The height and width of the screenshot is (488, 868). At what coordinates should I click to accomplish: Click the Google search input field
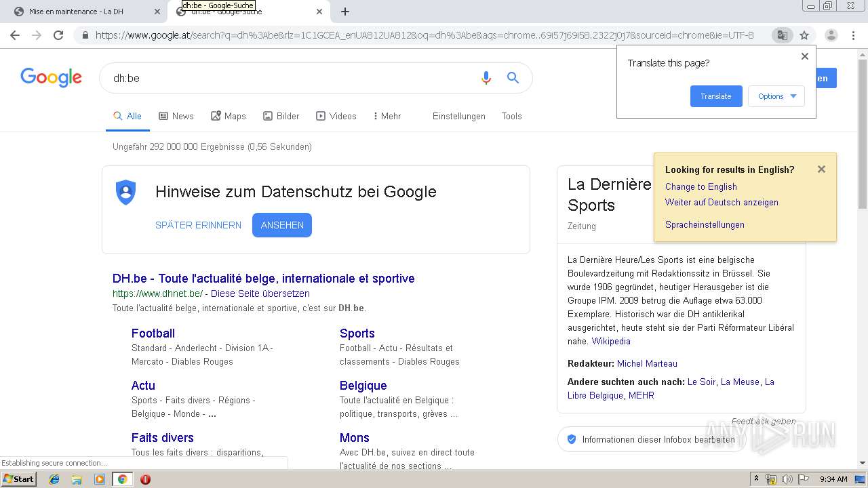click(292, 78)
